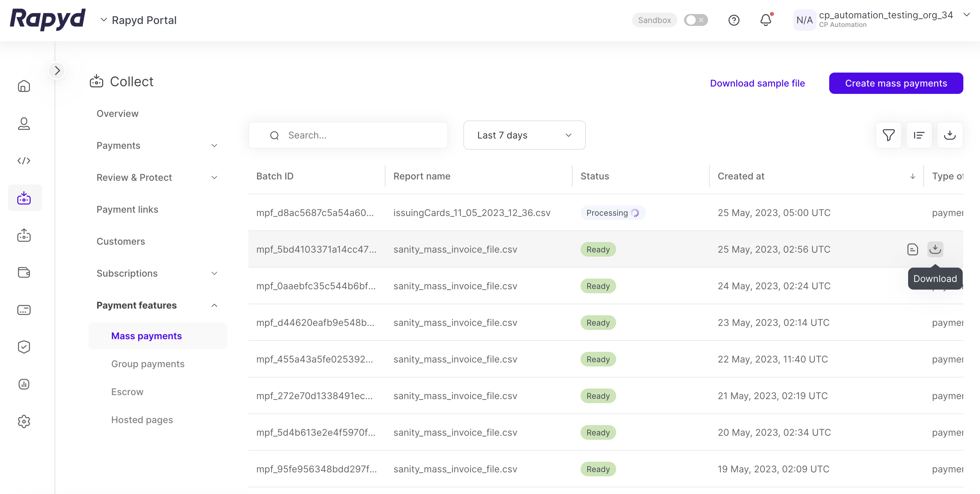Click the help question mark icon
The width and height of the screenshot is (980, 494).
tap(733, 20)
